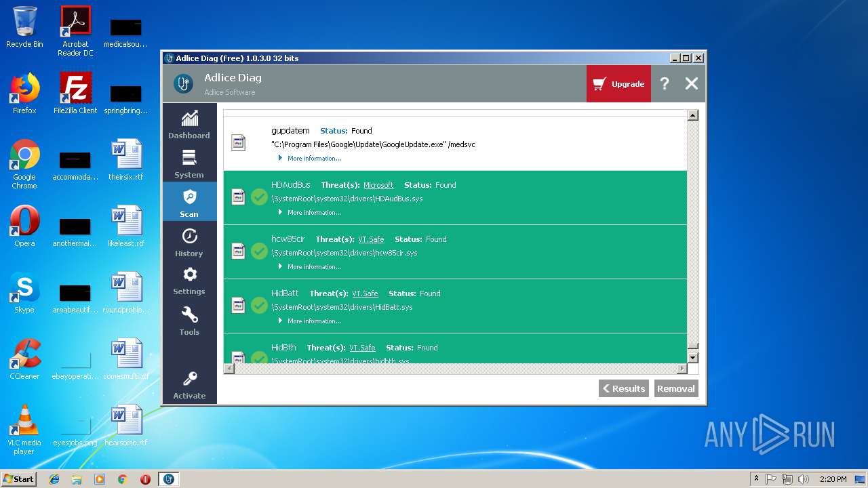This screenshot has height=488, width=868.
Task: Click the gupdatem file icon
Action: [238, 142]
